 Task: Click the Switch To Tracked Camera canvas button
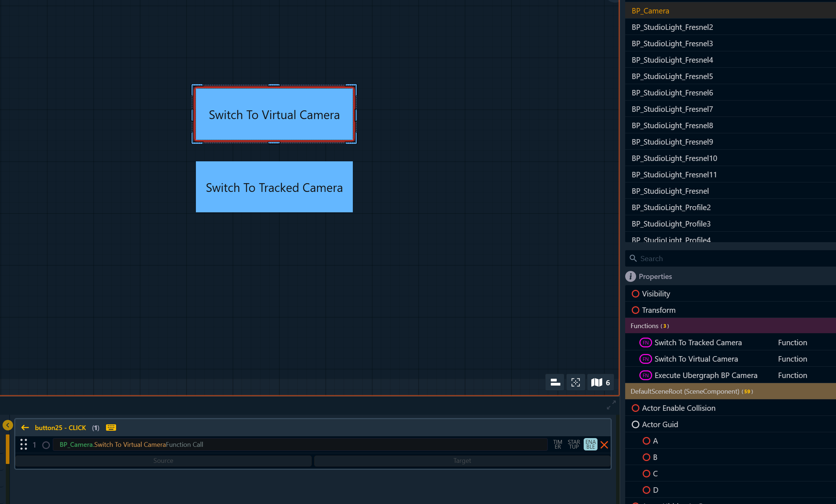point(274,187)
